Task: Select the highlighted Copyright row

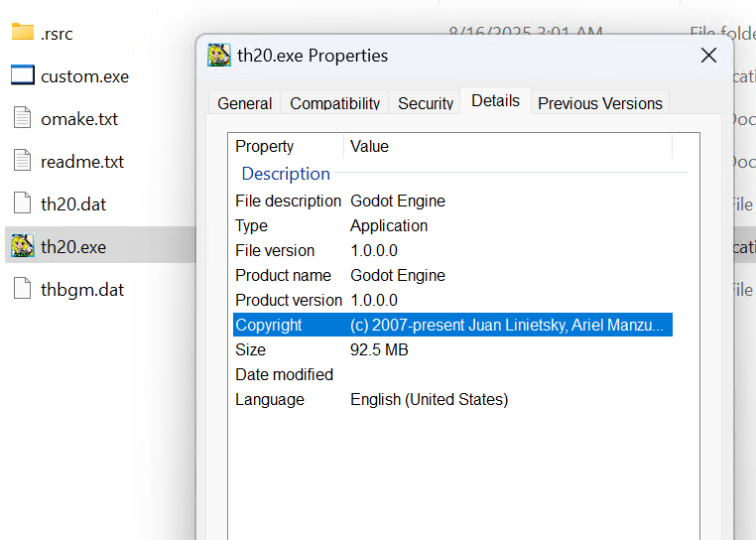Action: (x=451, y=325)
